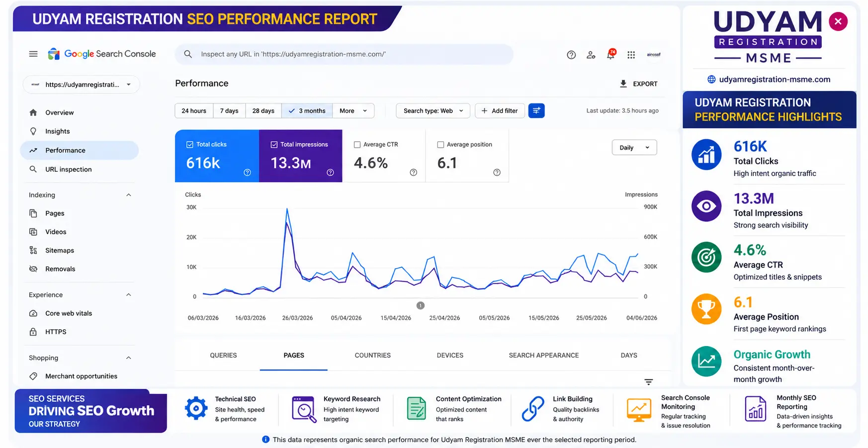Screen dimensions: 868x448
Task: Toggle the Total clicks checkbox
Action: [189, 145]
